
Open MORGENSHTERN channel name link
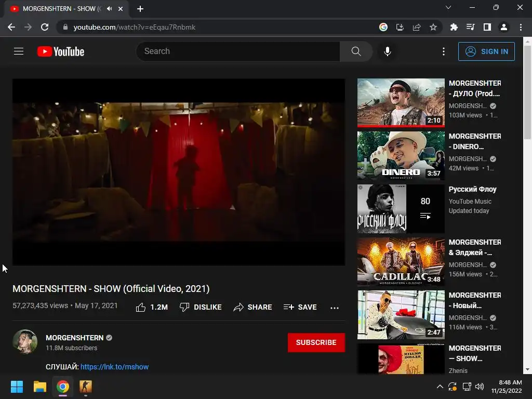click(75, 338)
